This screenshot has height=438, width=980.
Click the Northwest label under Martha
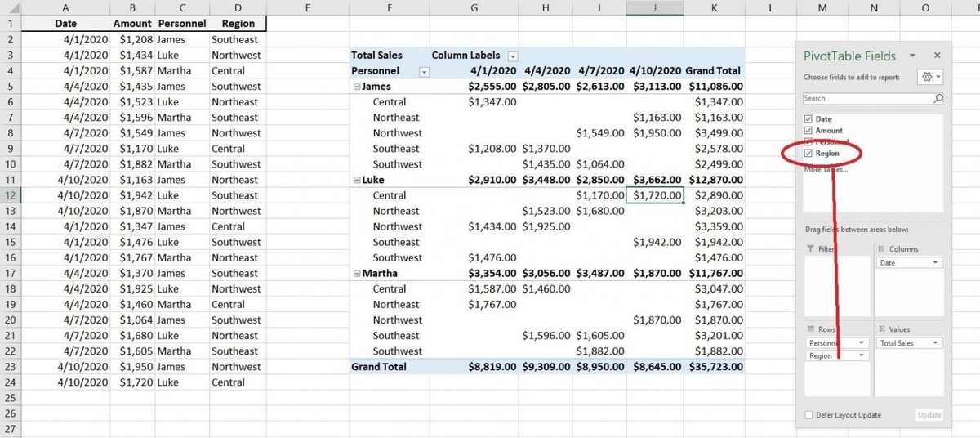coord(398,320)
